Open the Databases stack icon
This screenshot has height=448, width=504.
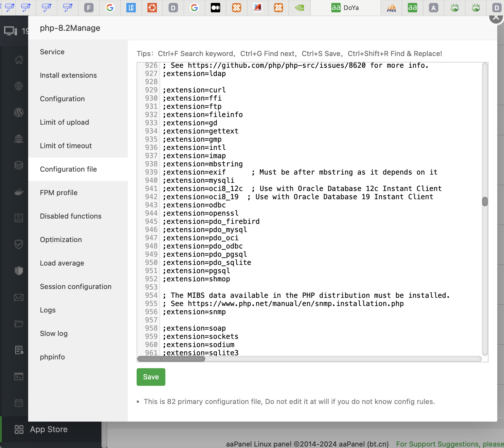(x=19, y=165)
